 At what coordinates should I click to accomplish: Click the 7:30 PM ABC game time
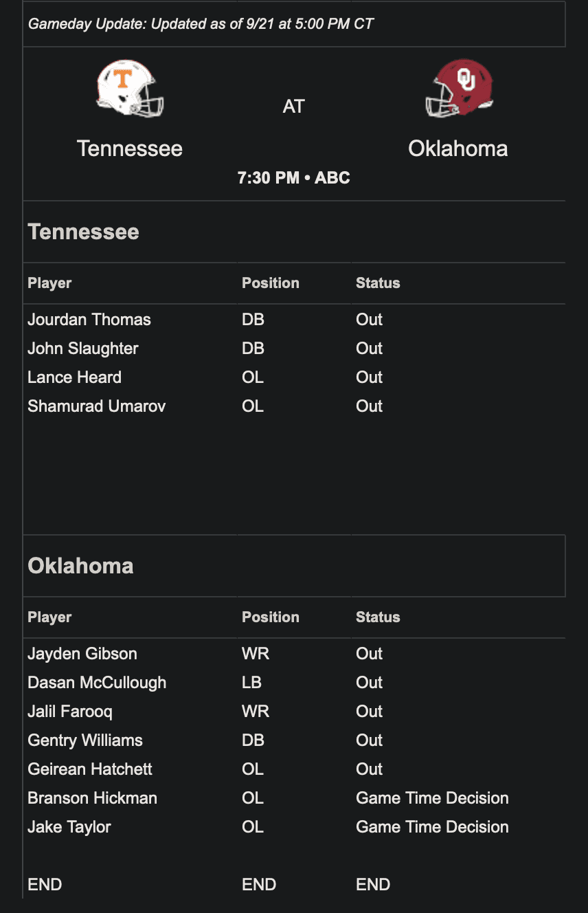tap(294, 178)
